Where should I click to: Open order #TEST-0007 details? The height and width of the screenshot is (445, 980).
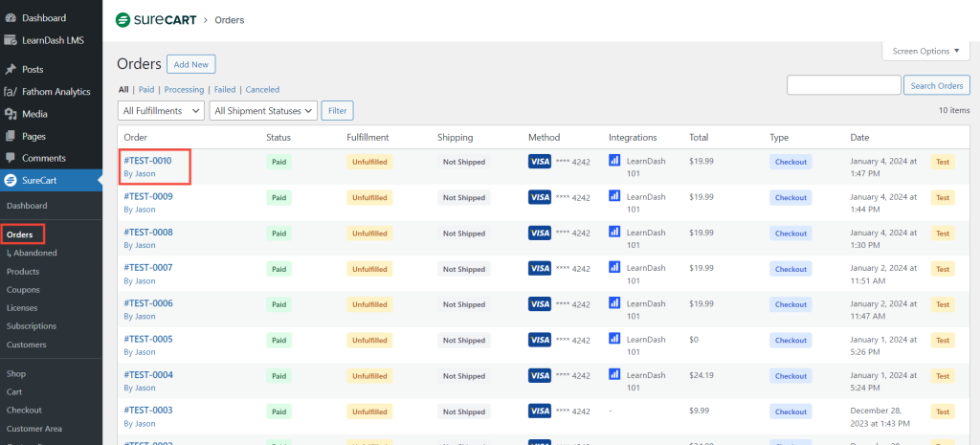[x=148, y=268]
